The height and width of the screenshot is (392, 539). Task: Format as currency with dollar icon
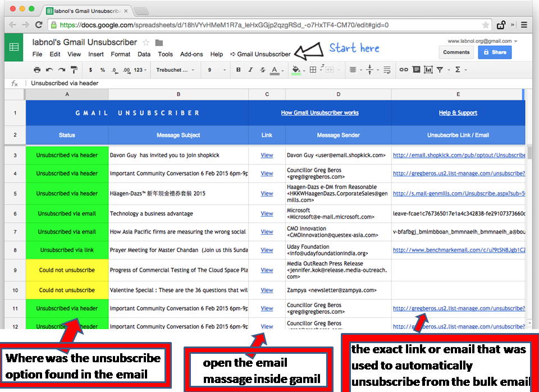pos(91,70)
